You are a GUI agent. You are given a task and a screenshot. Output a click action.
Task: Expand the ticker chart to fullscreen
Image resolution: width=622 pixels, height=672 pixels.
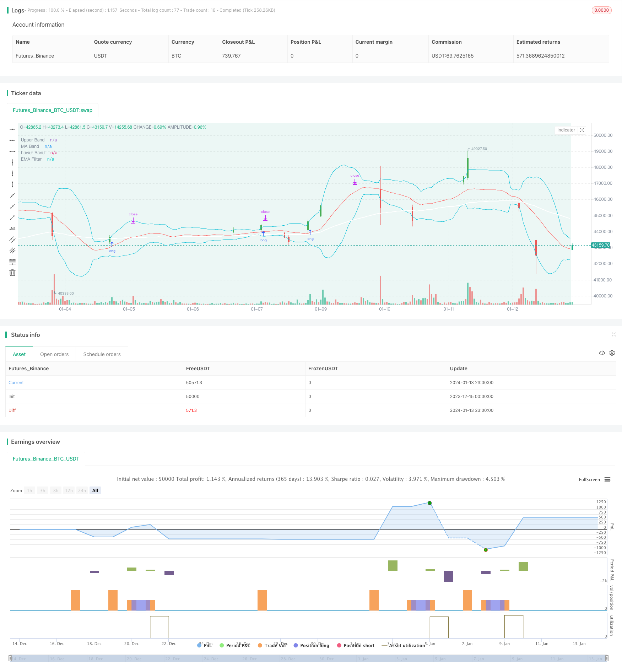tap(582, 130)
